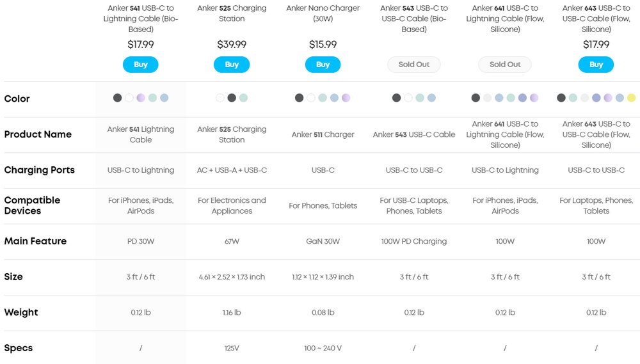Click Sold Out under Anker 543 cable
Image resolution: width=640 pixels, height=364 pixels.
(x=414, y=65)
